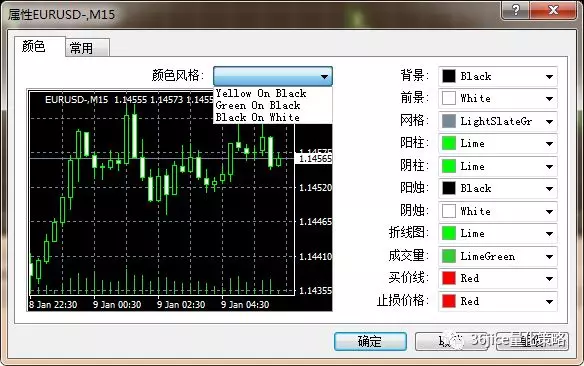
Task: Open the 背景 color dropdown
Action: [x=498, y=76]
